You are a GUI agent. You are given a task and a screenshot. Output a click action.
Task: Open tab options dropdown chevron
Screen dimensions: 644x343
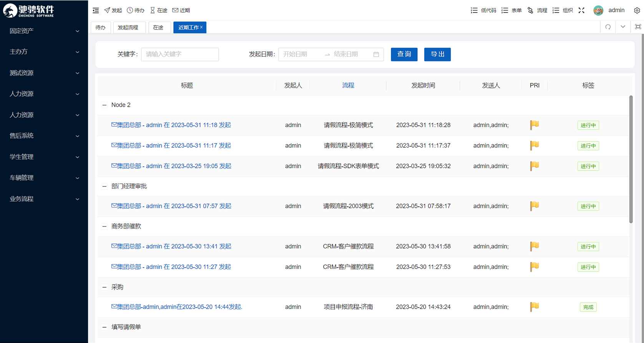pos(623,27)
